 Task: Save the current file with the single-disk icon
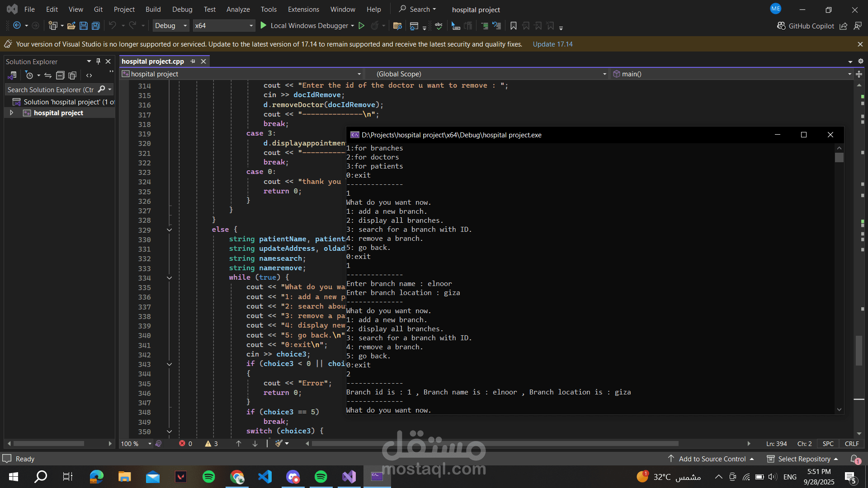pos(84,26)
